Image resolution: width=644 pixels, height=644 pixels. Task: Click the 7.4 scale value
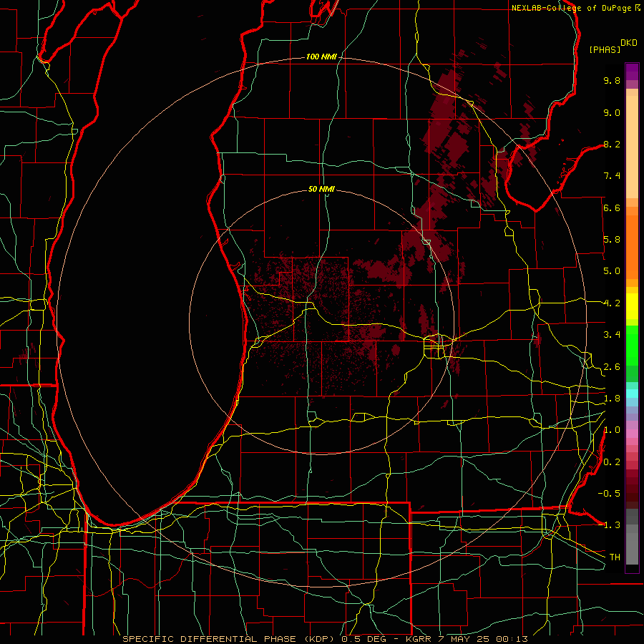(612, 176)
